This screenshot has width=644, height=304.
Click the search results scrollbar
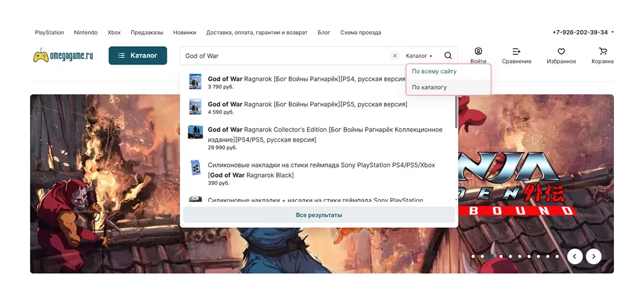click(x=456, y=113)
